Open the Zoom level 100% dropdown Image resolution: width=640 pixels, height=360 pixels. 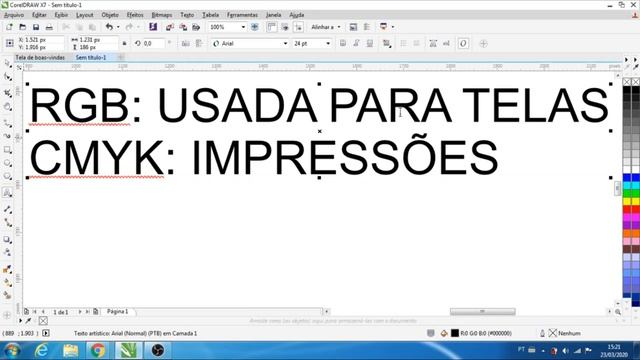tap(243, 27)
